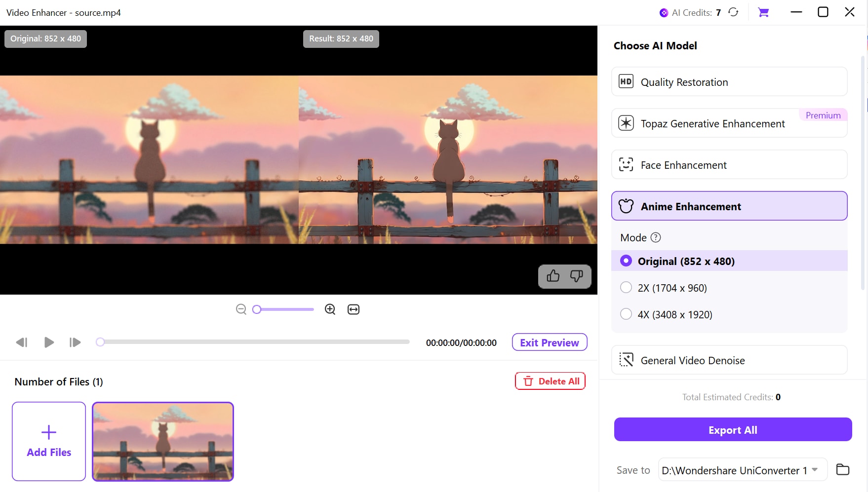Click the Number of Files (1) heading

point(59,381)
